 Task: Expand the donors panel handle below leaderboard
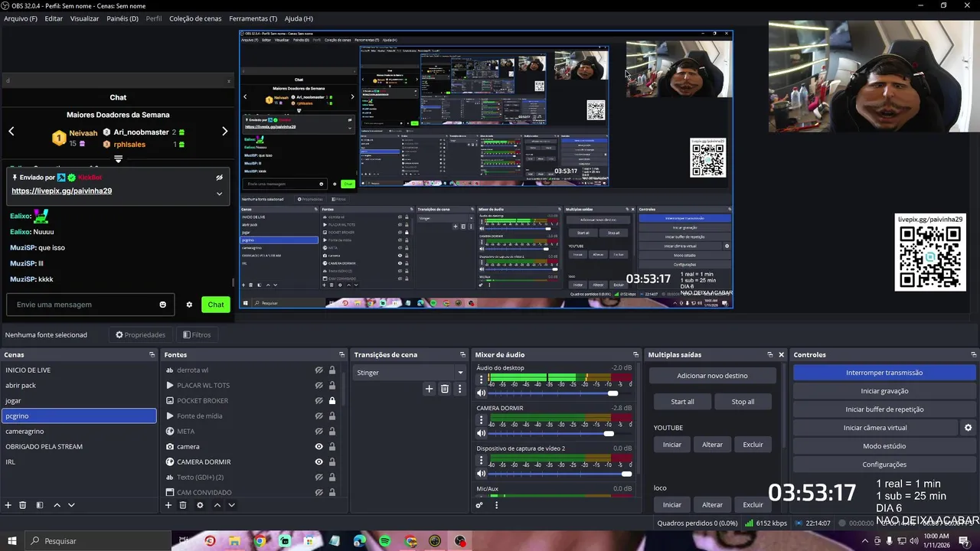[118, 159]
